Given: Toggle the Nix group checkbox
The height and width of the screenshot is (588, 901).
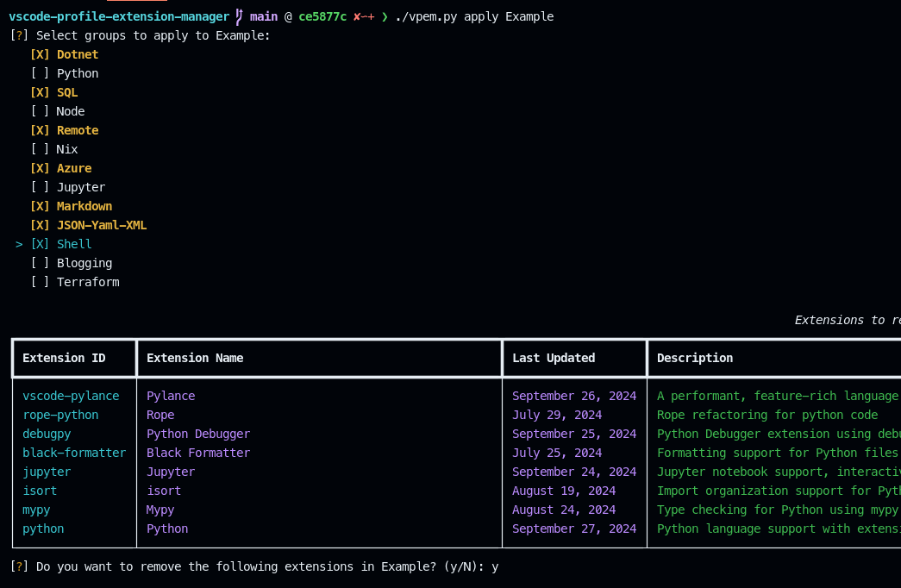Looking at the screenshot, I should (x=40, y=149).
